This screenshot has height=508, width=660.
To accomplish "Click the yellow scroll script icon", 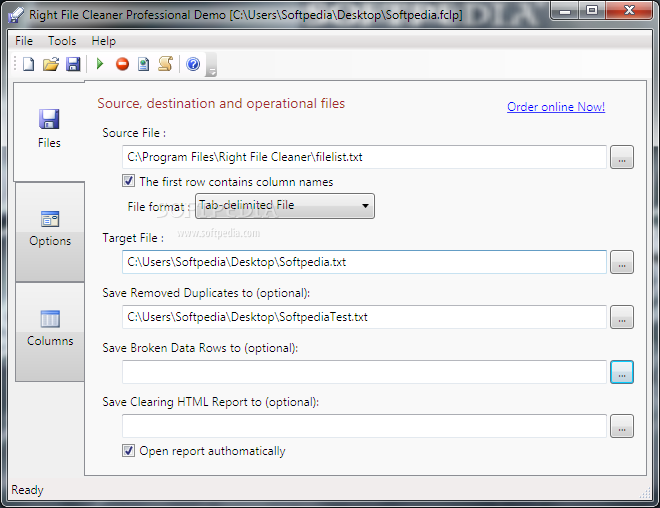I will coord(165,64).
